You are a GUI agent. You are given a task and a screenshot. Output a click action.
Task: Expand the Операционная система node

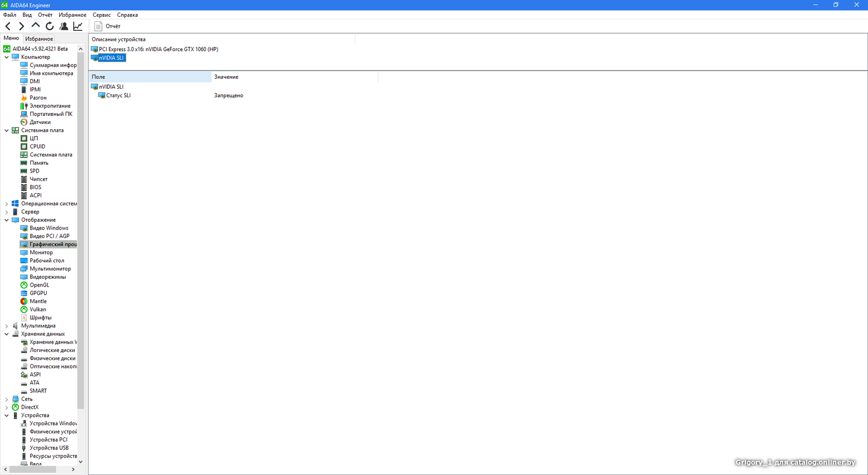7,204
